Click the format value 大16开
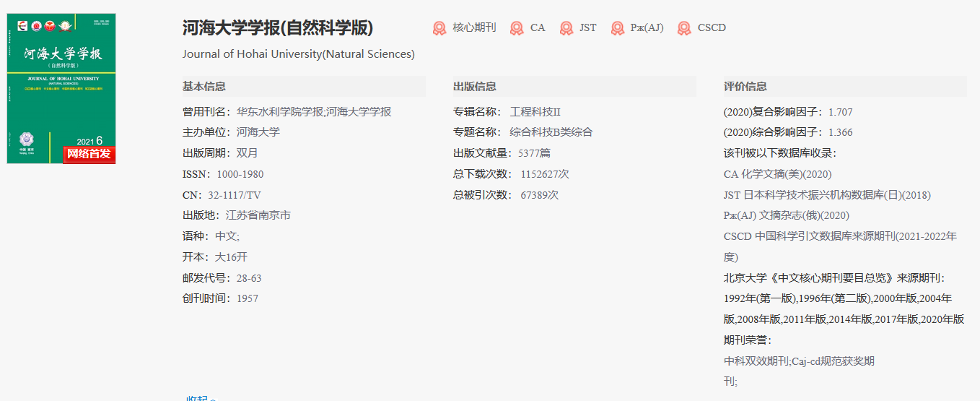The width and height of the screenshot is (980, 401). tap(231, 256)
